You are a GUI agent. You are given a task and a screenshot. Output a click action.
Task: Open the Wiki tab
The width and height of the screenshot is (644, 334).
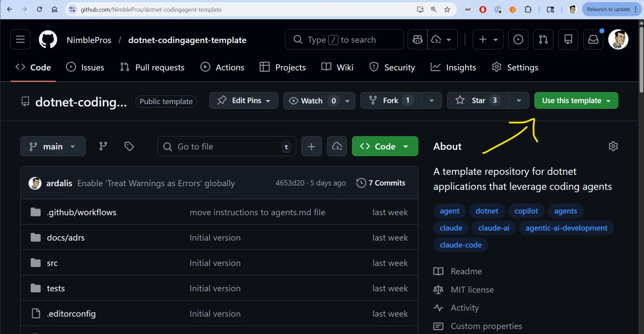tap(337, 67)
